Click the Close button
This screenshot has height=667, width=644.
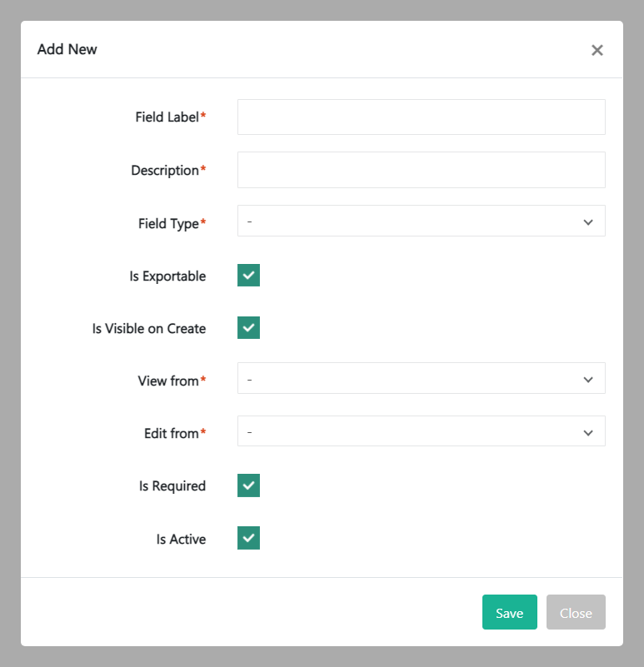pyautogui.click(x=576, y=612)
